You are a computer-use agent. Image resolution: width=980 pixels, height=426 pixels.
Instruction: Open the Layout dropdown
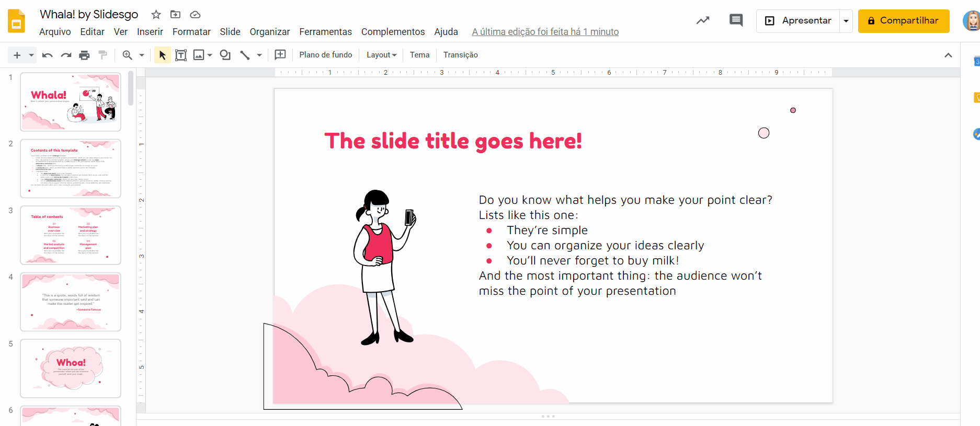[x=382, y=55]
